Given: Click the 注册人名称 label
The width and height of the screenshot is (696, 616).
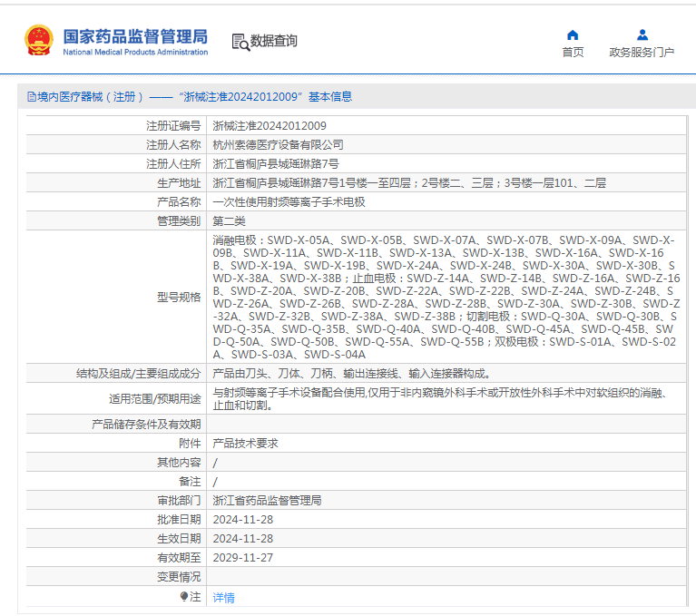Looking at the screenshot, I should coord(173,145).
